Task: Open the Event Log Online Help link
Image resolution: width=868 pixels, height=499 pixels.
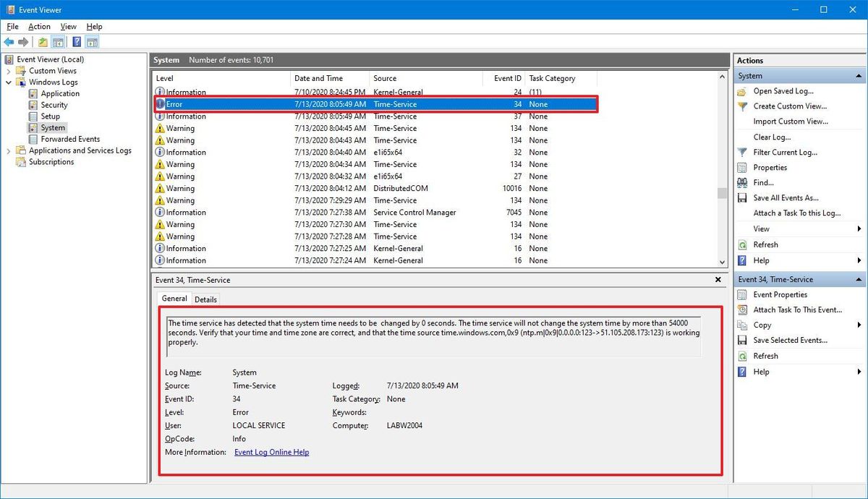Action: click(x=271, y=451)
